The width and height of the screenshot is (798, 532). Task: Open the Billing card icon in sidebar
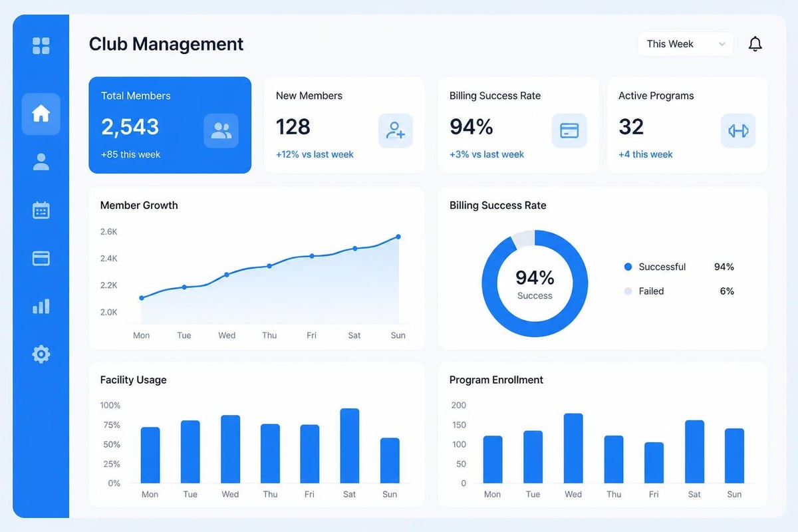pyautogui.click(x=41, y=258)
